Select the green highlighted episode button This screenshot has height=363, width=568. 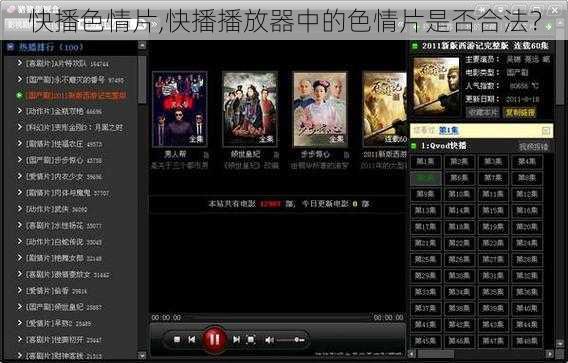coord(425,178)
